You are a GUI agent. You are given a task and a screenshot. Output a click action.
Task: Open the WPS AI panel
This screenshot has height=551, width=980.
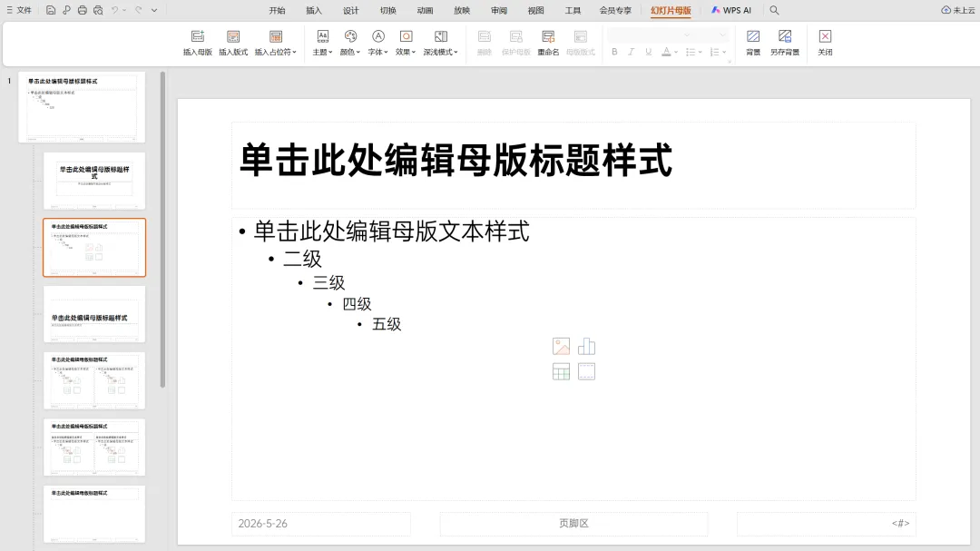(x=731, y=11)
